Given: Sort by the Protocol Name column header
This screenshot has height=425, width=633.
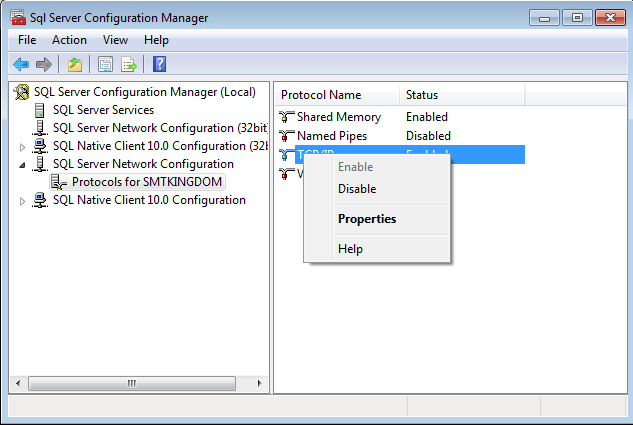Looking at the screenshot, I should point(337,95).
